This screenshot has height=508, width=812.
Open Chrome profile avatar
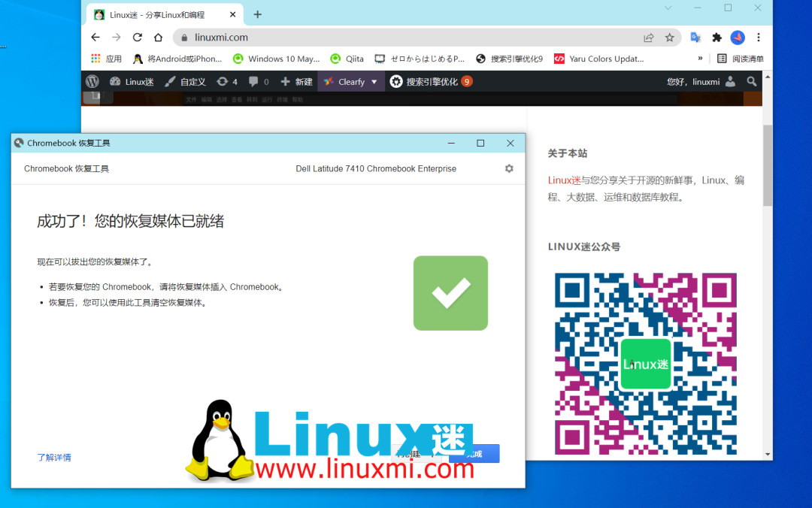pos(738,38)
